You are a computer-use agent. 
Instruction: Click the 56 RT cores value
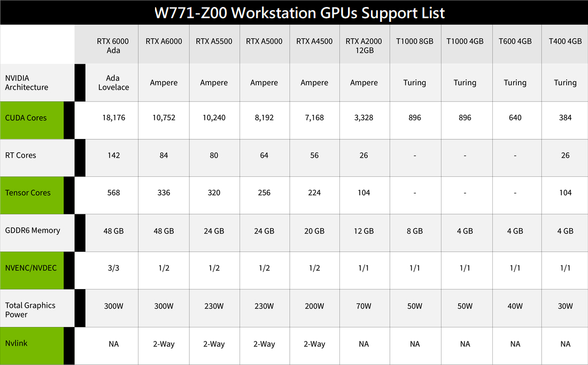314,155
